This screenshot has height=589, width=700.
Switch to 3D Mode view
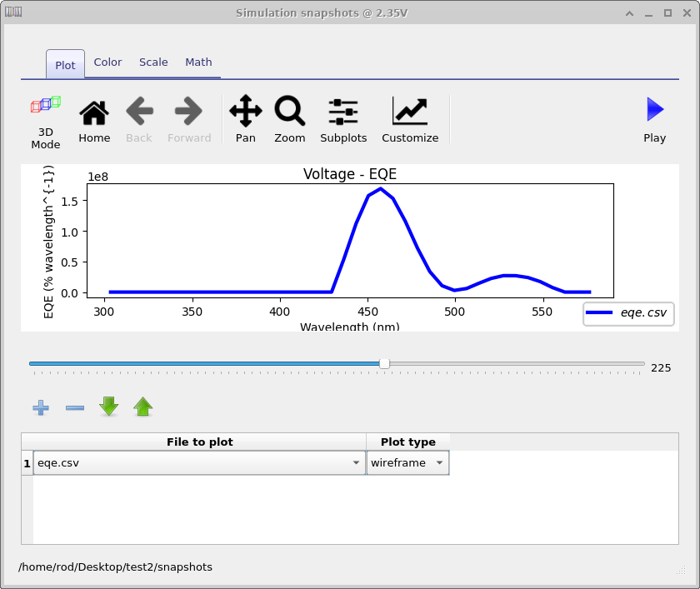(x=46, y=120)
